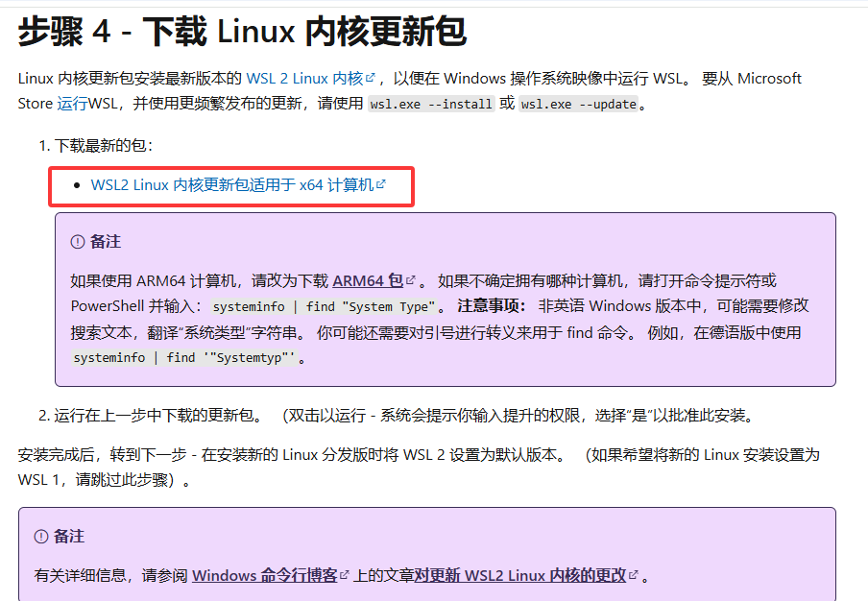Click external-link icon after "Windows 命令行博客"

point(344,576)
